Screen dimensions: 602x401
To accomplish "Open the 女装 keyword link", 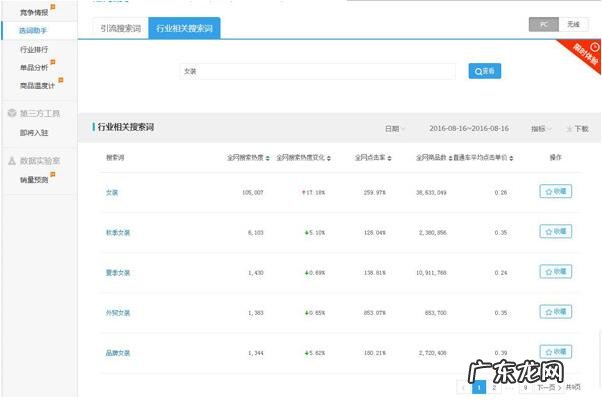I will 112,192.
